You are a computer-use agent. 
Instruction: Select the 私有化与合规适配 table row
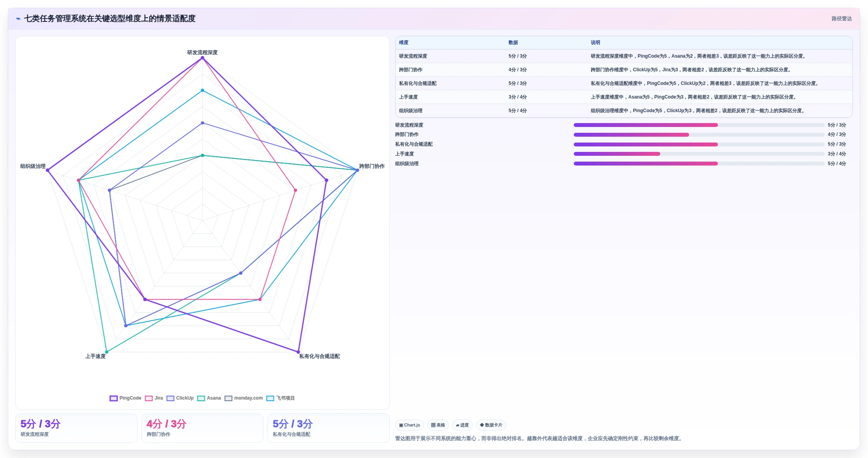pos(624,83)
